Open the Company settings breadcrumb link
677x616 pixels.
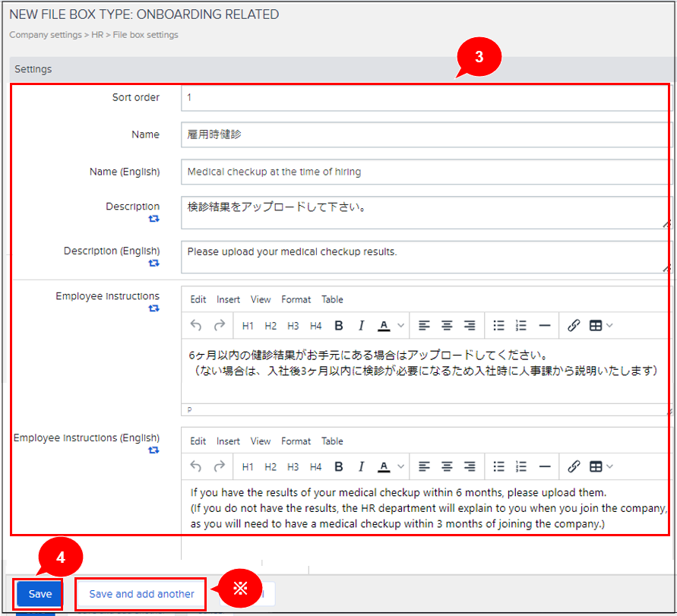pyautogui.click(x=45, y=35)
